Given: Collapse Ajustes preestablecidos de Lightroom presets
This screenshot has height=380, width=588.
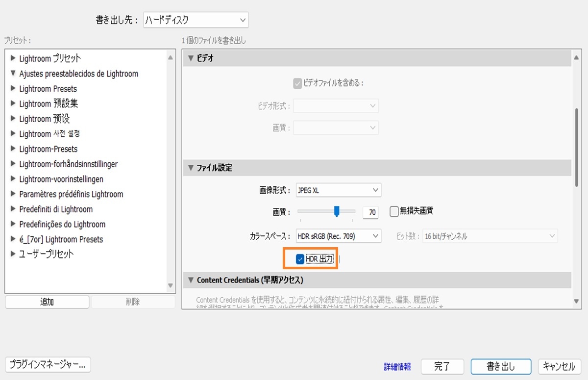Looking at the screenshot, I should pyautogui.click(x=12, y=74).
